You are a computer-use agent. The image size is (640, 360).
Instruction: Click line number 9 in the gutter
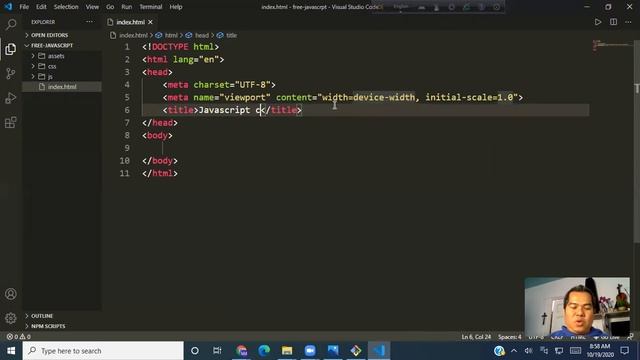[127, 148]
